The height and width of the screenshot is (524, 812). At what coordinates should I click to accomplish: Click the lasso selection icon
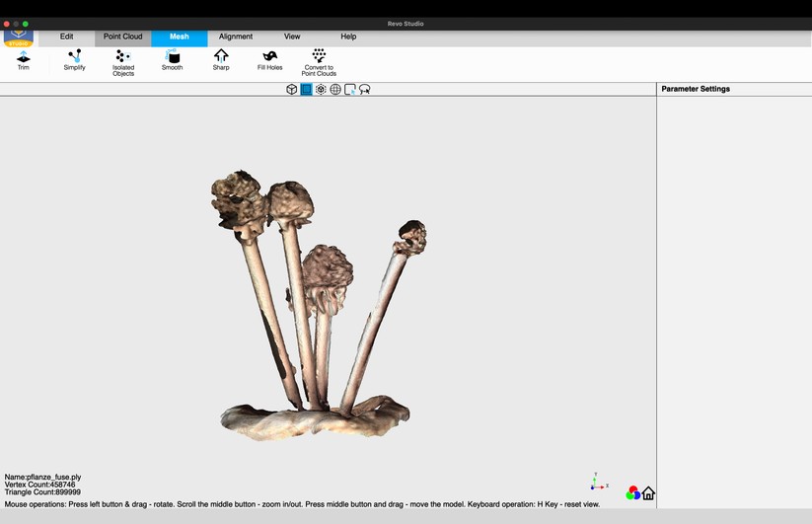tap(365, 89)
